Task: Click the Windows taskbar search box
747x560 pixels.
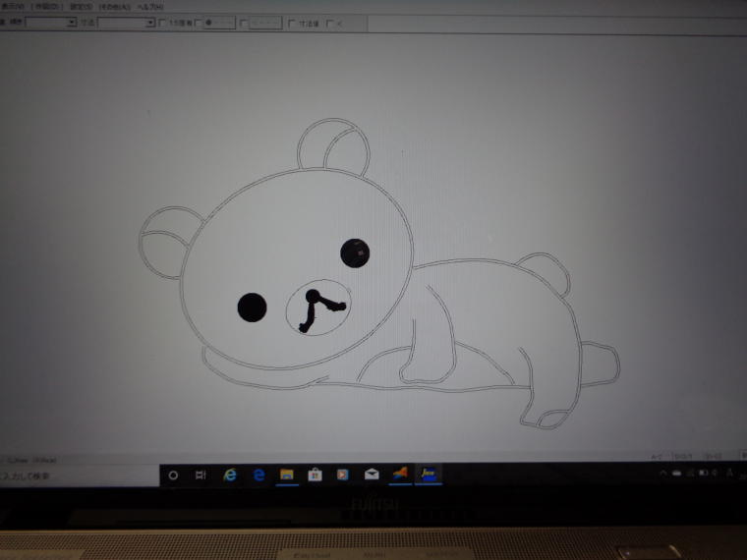Action: (79, 476)
